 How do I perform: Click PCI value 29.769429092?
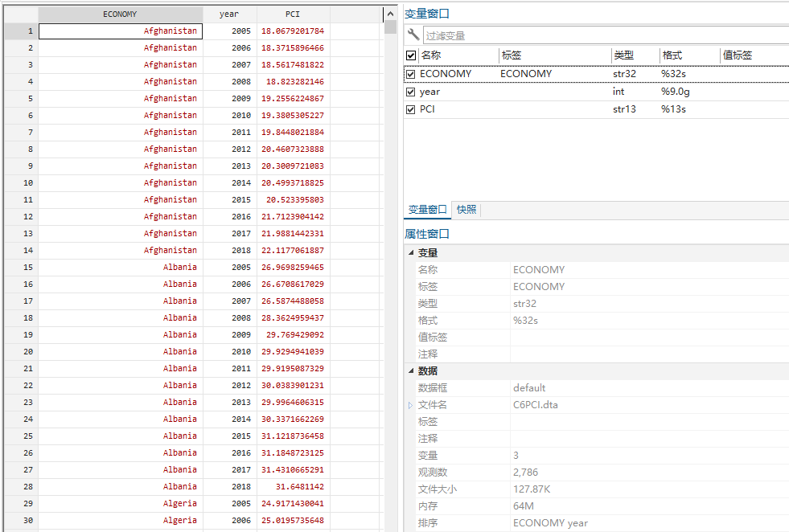click(x=293, y=335)
